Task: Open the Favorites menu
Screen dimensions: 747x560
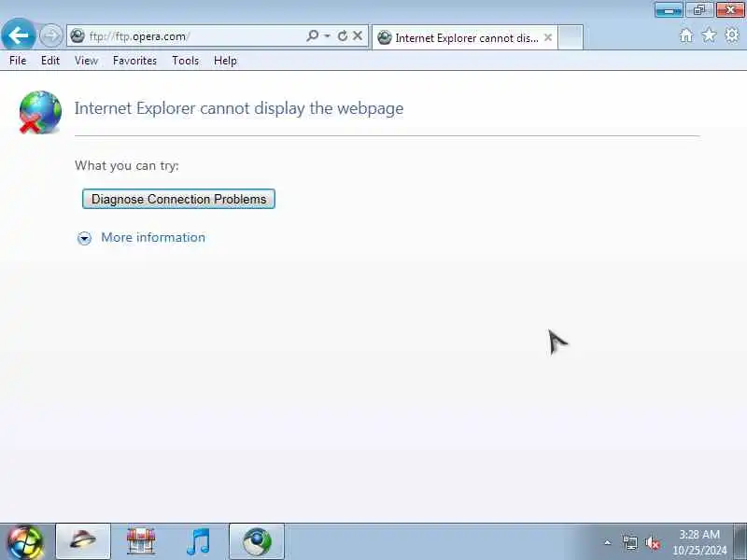Action: [134, 61]
